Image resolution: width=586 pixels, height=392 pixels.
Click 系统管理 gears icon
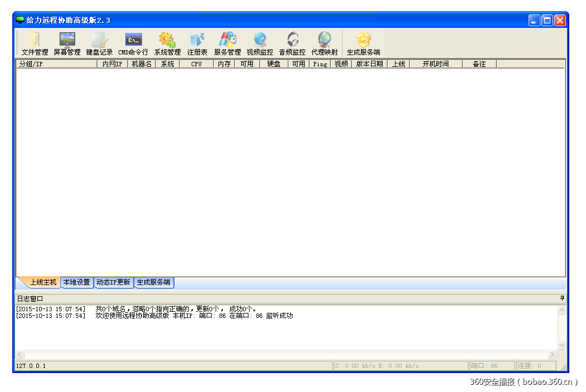(x=167, y=43)
